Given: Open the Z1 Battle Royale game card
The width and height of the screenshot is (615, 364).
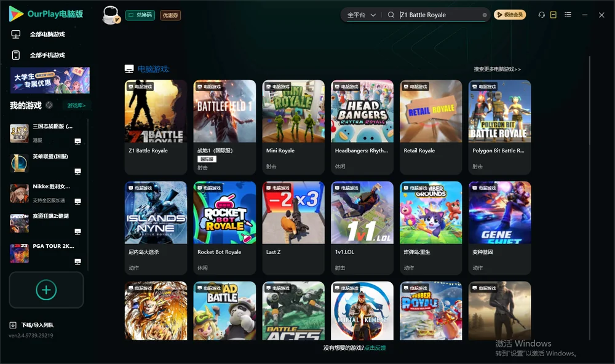Looking at the screenshot, I should [156, 127].
